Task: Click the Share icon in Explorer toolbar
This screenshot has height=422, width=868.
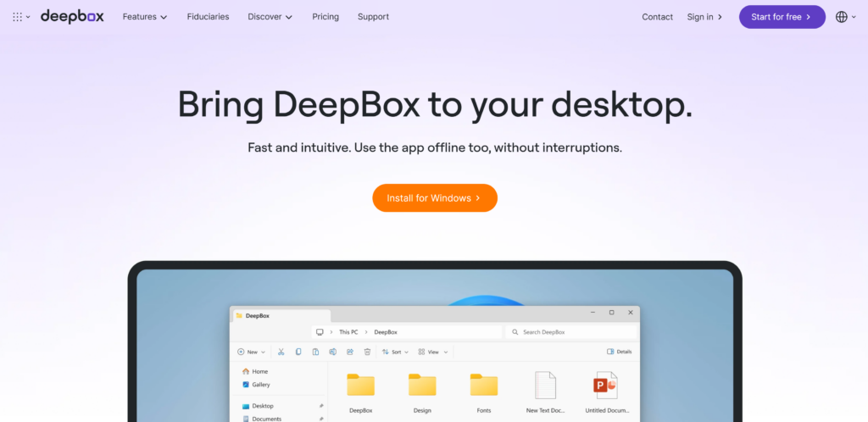Action: [350, 352]
